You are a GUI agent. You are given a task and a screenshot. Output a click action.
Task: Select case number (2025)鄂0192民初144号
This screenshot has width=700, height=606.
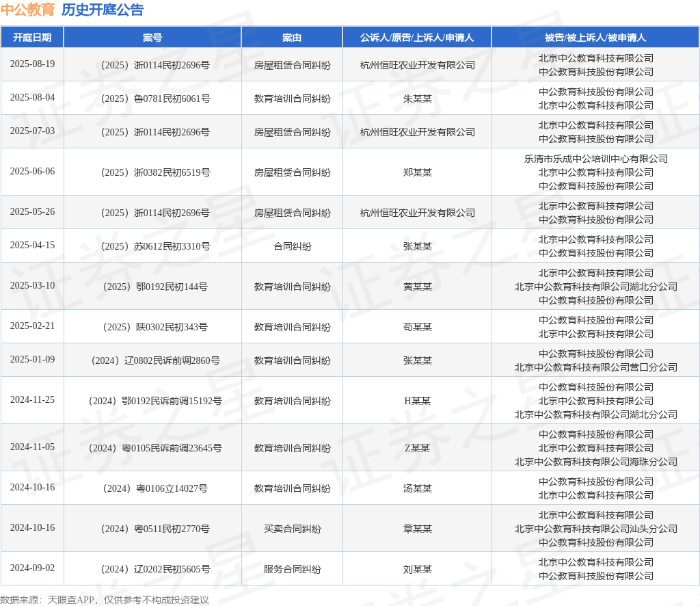coord(155,287)
